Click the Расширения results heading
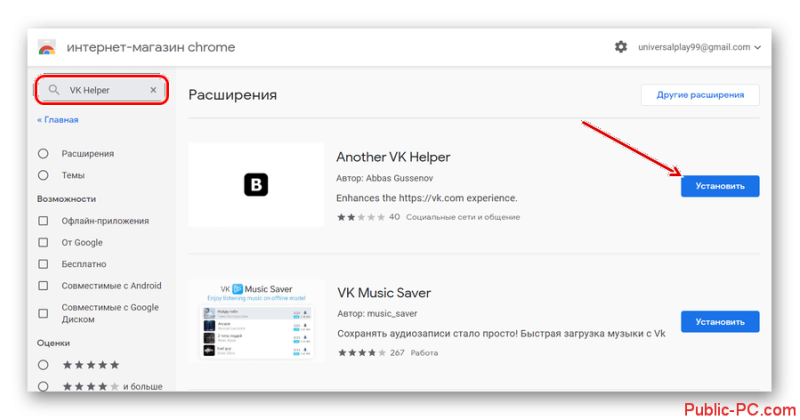 click(x=233, y=95)
